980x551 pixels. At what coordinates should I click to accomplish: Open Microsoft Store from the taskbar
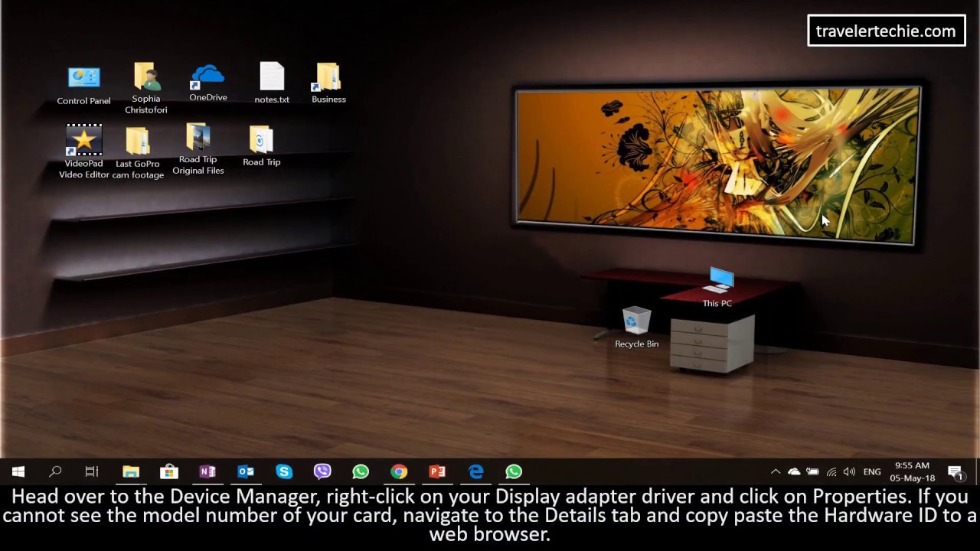pos(169,471)
